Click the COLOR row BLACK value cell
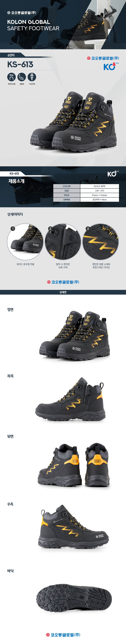This screenshot has height=644, width=126. (x=100, y=186)
